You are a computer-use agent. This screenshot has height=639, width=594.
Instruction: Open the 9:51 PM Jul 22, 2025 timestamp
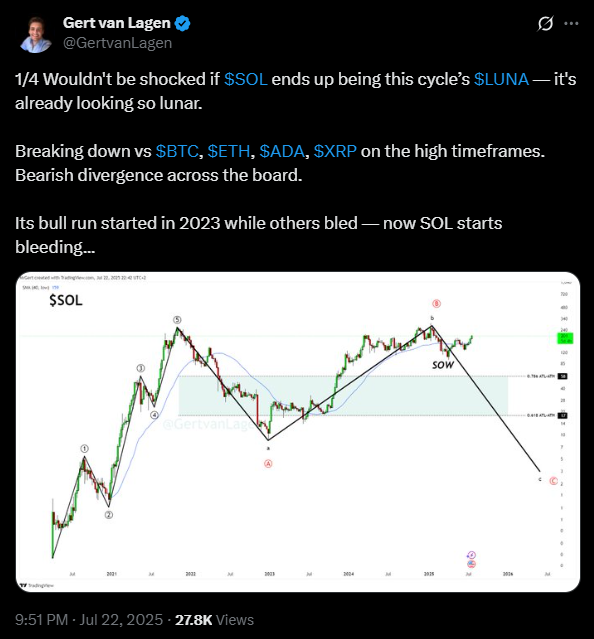point(89,620)
